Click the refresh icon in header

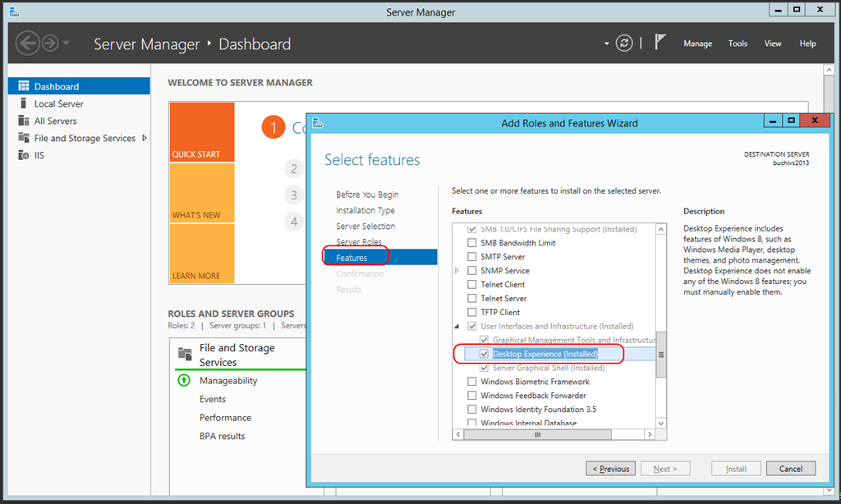coord(625,44)
